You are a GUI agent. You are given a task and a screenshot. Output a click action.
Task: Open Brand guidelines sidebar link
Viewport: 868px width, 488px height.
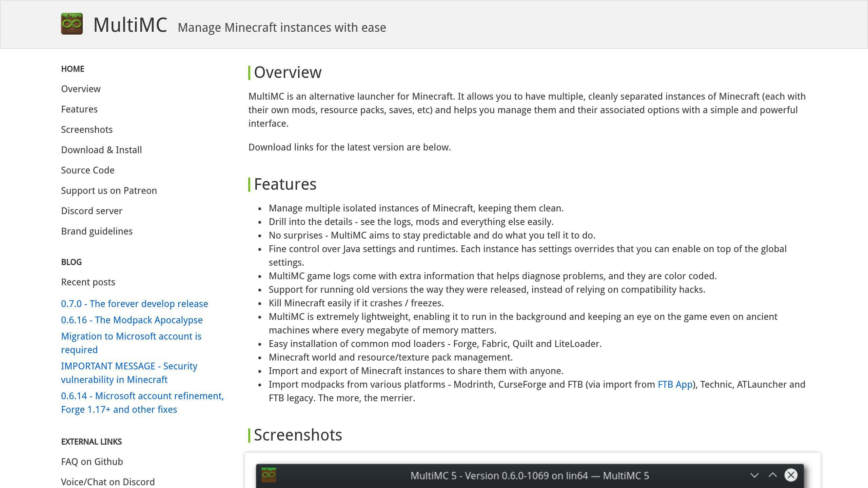click(97, 231)
